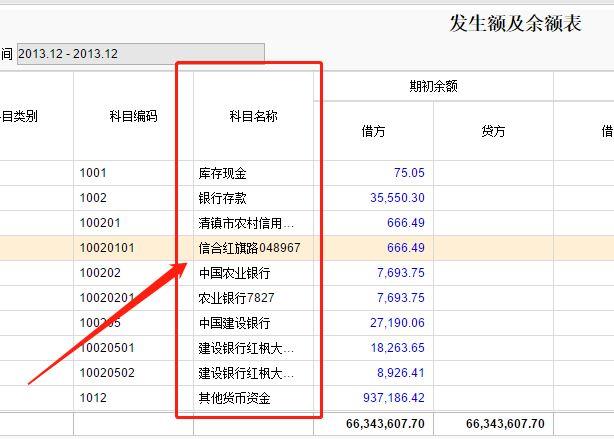614x439 pixels.
Task: Click credit total 66,343,607.70 under 贷方
Action: 505,424
